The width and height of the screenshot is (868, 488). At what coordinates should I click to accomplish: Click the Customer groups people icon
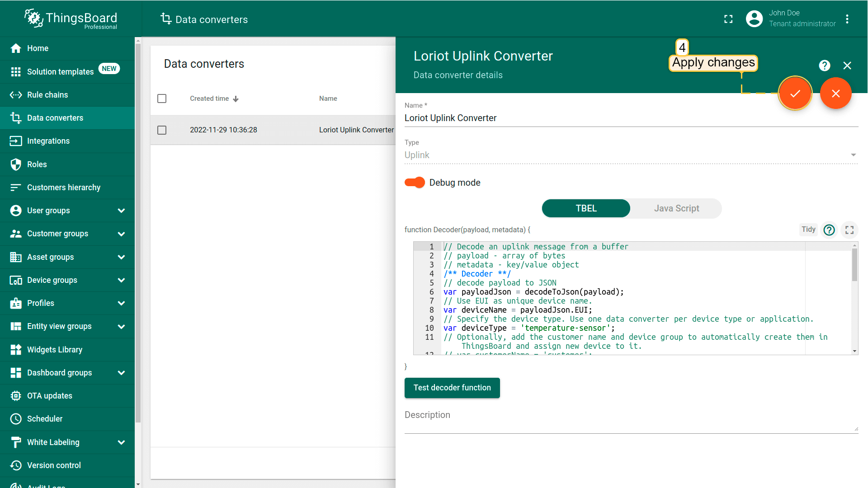point(16,234)
